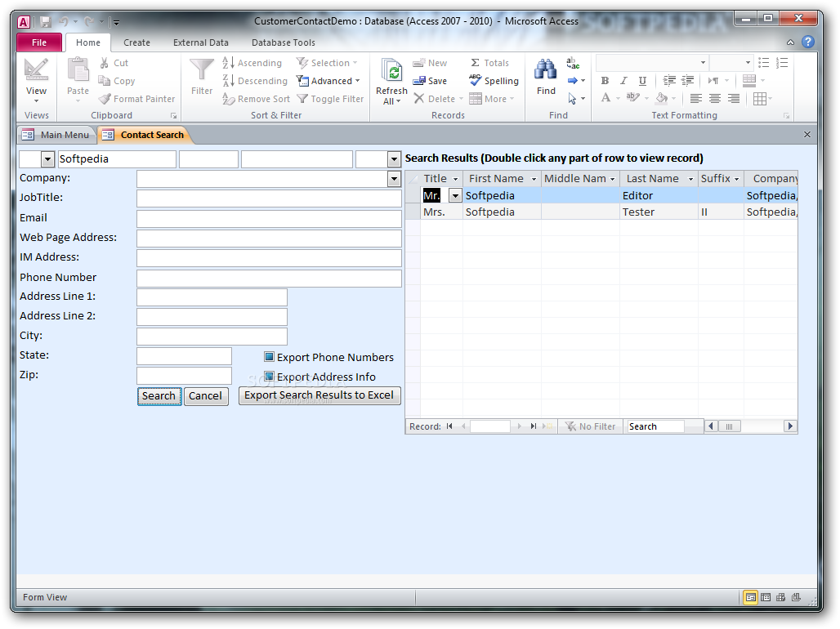Sort records Ascending
This screenshot has height=629, width=840.
252,63
